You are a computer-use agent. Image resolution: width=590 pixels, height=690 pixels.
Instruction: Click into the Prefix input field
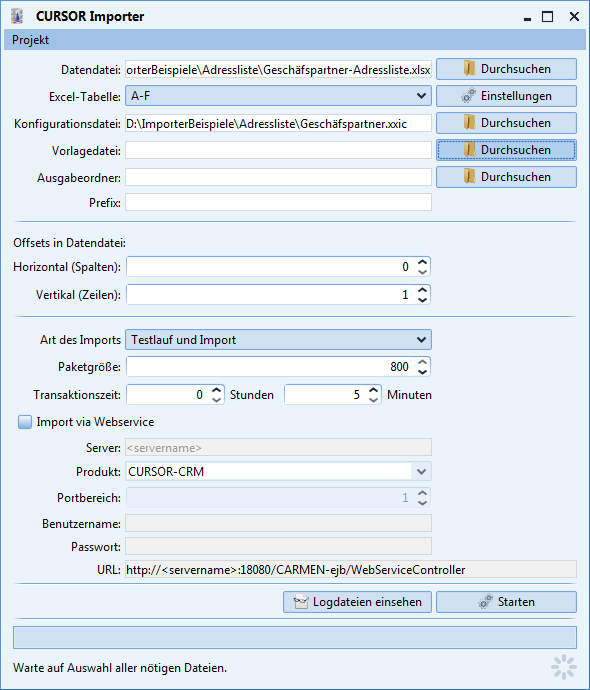(278, 202)
